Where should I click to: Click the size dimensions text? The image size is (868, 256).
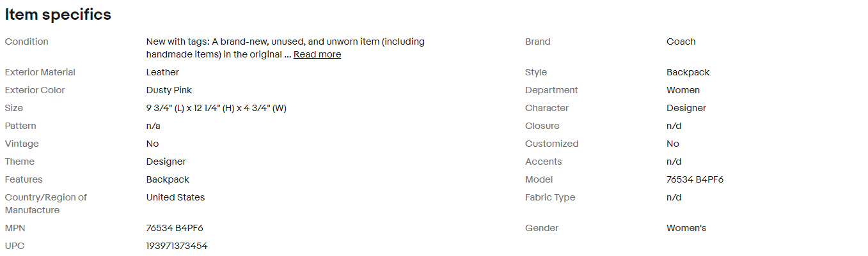point(216,108)
